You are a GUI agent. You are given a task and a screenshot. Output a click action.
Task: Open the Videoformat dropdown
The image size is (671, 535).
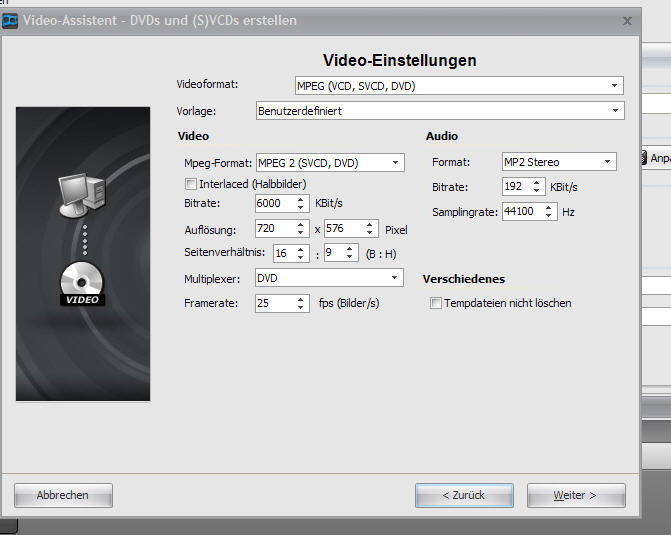459,86
